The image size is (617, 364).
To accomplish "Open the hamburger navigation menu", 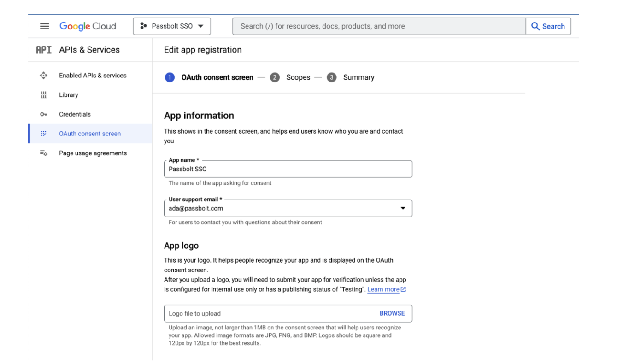I will [44, 26].
